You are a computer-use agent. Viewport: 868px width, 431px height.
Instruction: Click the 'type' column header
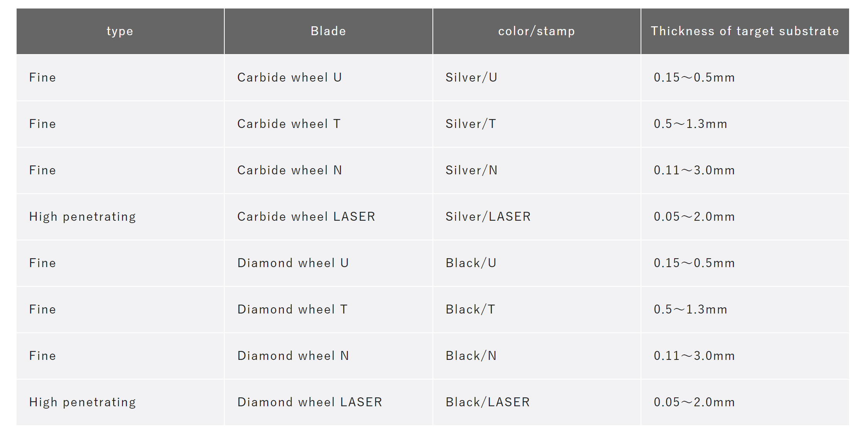point(120,31)
